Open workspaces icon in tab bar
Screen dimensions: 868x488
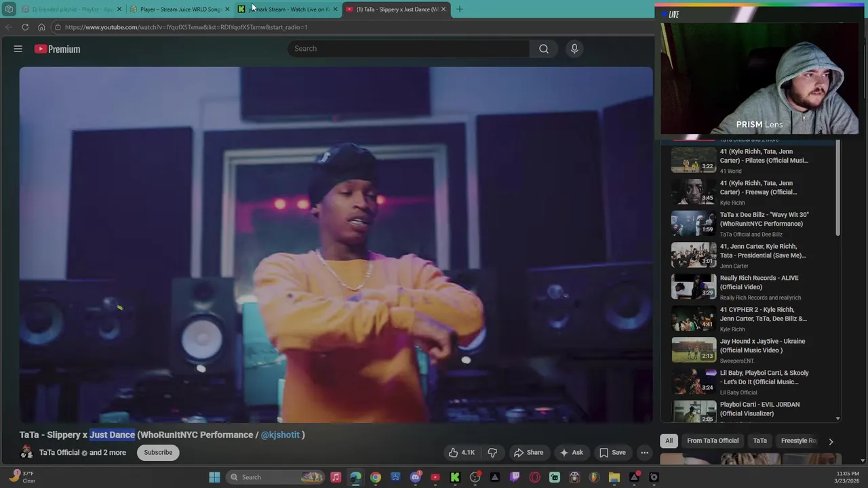coord(9,9)
